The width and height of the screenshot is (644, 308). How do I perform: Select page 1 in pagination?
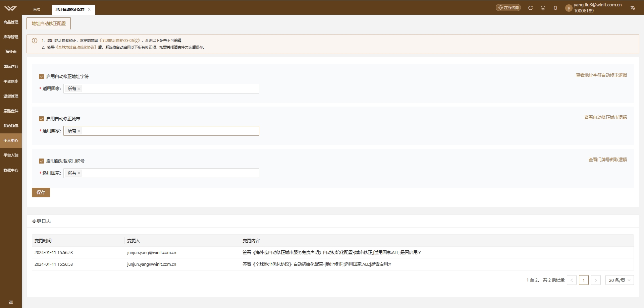[x=584, y=280]
